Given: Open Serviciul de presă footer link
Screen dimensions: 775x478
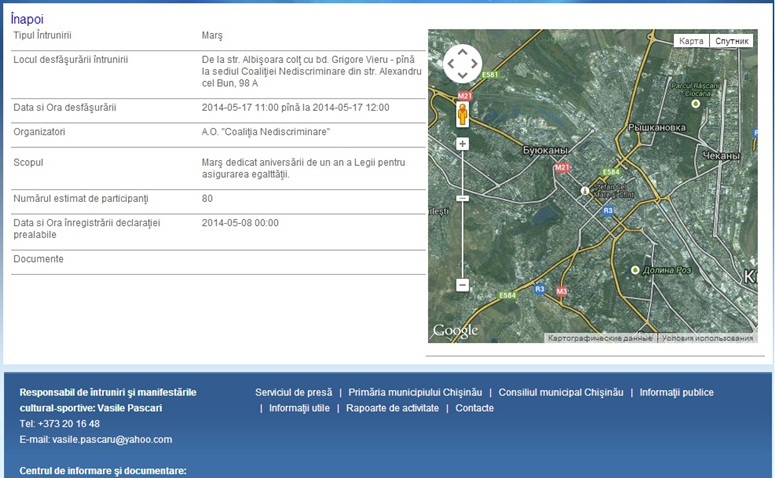Looking at the screenshot, I should [294, 392].
